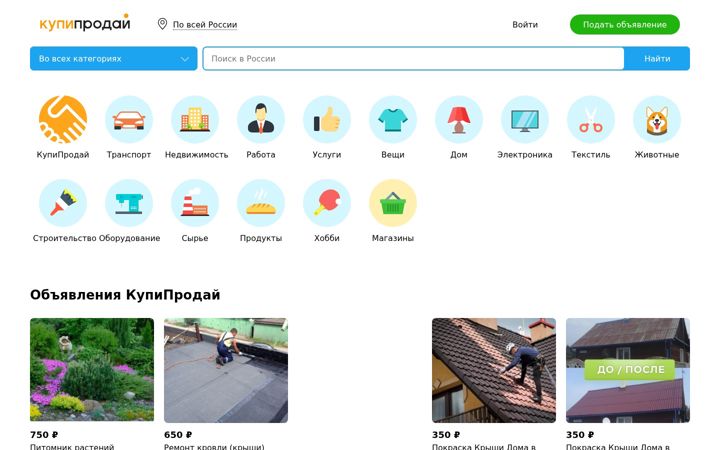This screenshot has width=720, height=450.
Task: Click the Работа category label
Action: [261, 155]
